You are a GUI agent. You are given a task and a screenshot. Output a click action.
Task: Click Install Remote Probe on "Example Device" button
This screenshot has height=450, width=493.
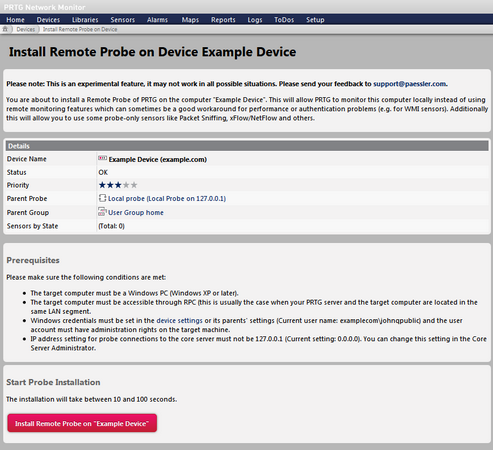82,423
